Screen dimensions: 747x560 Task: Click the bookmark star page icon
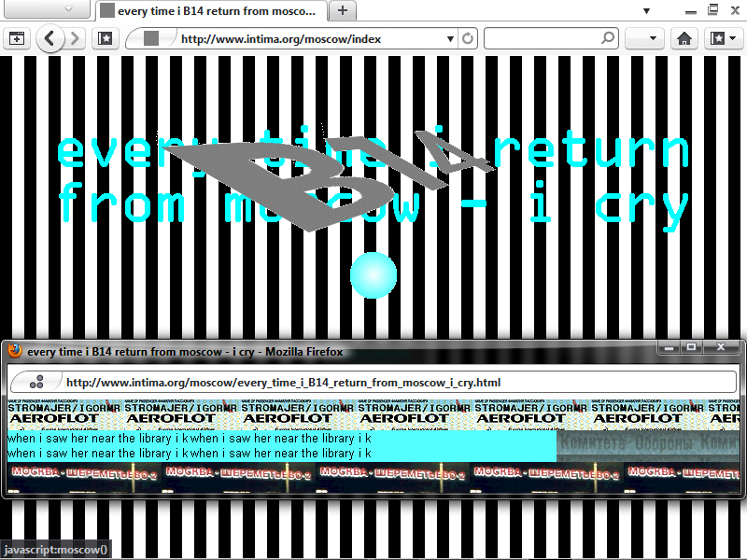[x=105, y=38]
